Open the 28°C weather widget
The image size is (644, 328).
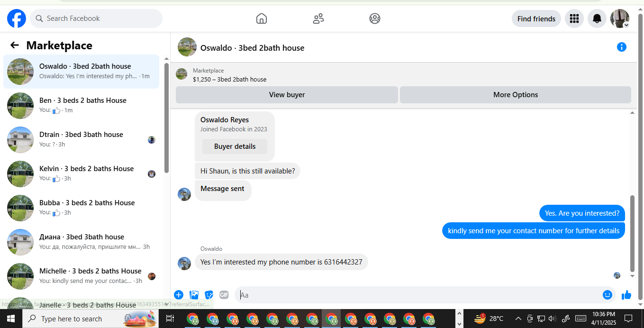(x=489, y=319)
